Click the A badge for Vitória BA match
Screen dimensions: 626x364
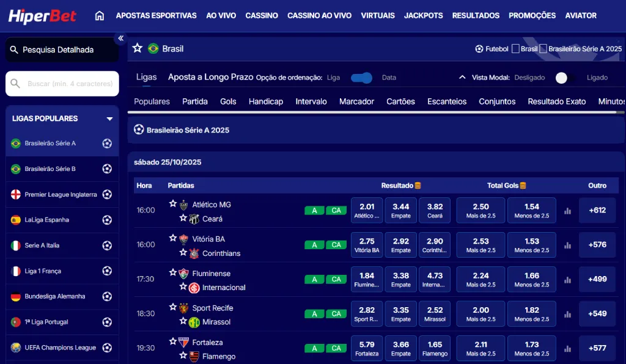(314, 245)
